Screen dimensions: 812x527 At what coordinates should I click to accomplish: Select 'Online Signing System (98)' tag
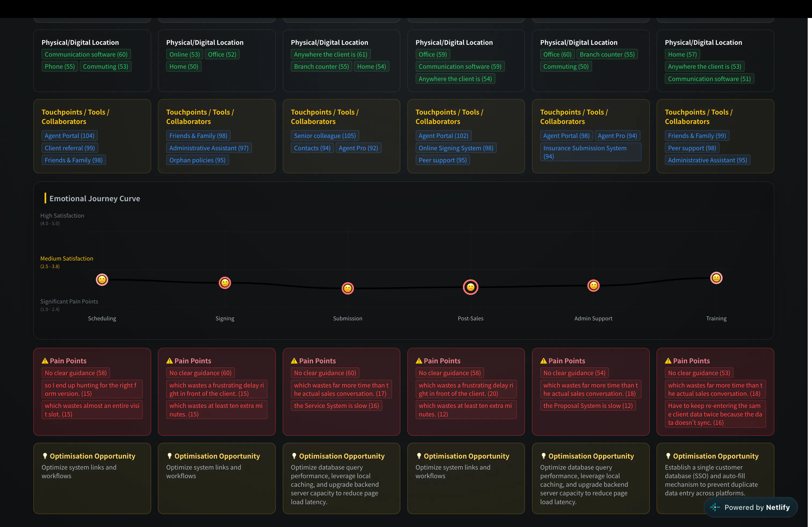pos(456,148)
